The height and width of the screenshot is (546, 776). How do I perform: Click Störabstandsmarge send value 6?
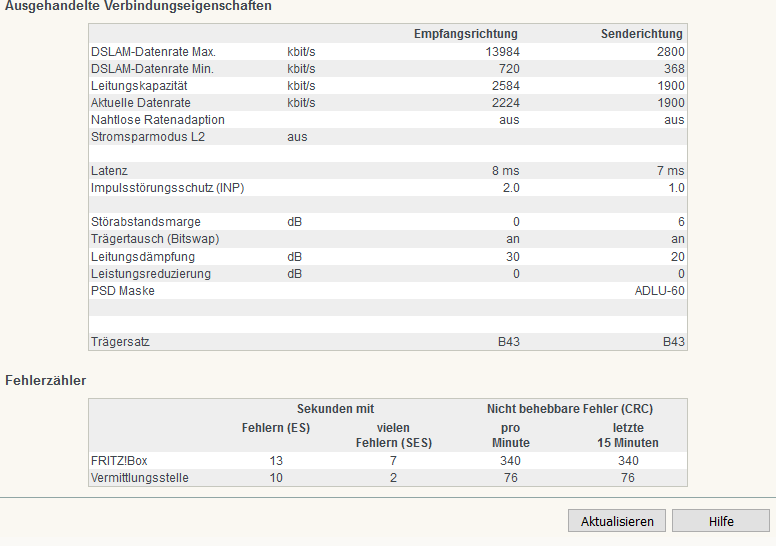click(681, 222)
